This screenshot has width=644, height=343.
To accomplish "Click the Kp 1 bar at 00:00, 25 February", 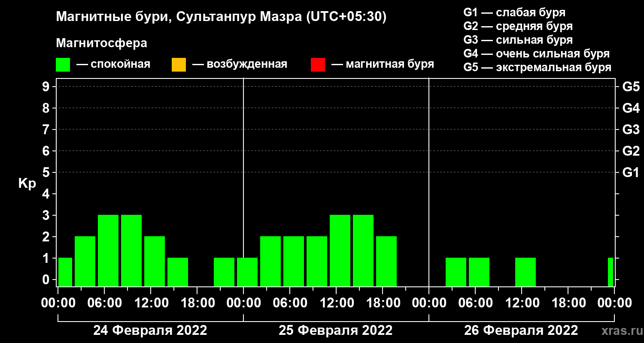I will pyautogui.click(x=247, y=272).
